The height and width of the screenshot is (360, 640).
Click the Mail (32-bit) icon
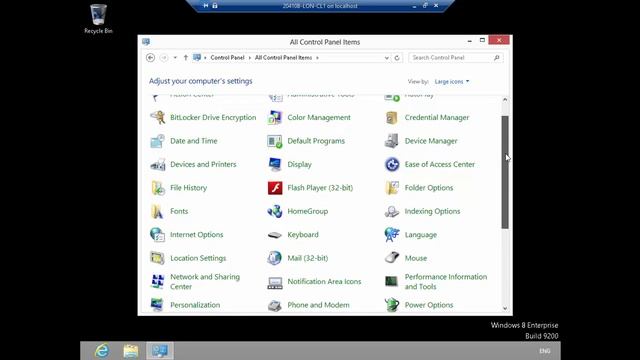[275, 258]
